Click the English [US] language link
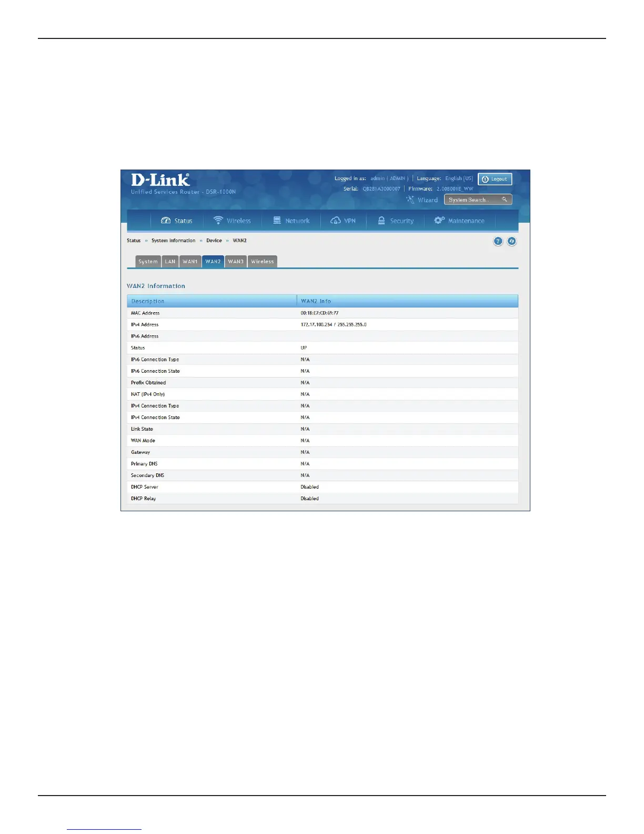 pyautogui.click(x=459, y=178)
